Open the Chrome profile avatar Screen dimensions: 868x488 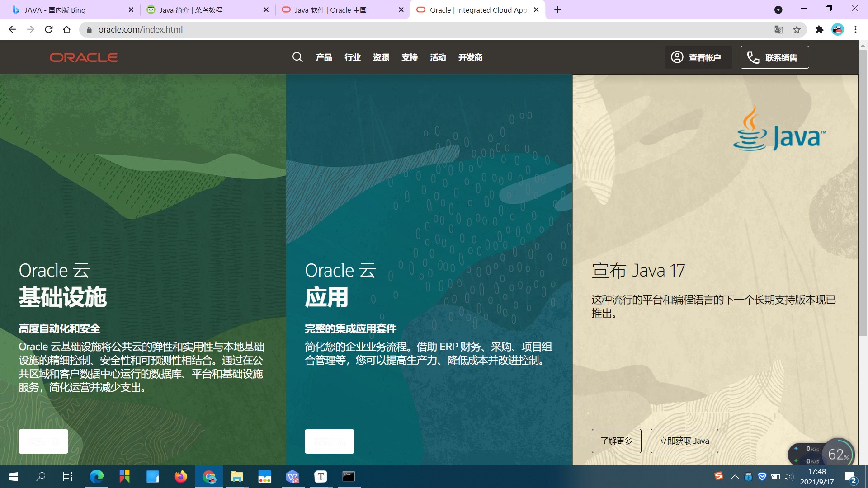[838, 29]
